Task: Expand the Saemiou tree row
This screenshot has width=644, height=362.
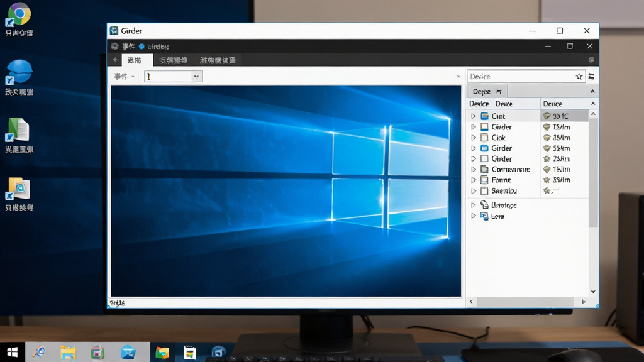Action: (x=473, y=190)
